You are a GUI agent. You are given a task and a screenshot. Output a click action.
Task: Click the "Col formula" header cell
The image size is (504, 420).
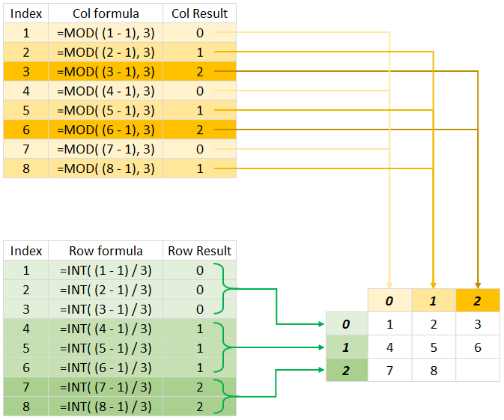106,13
